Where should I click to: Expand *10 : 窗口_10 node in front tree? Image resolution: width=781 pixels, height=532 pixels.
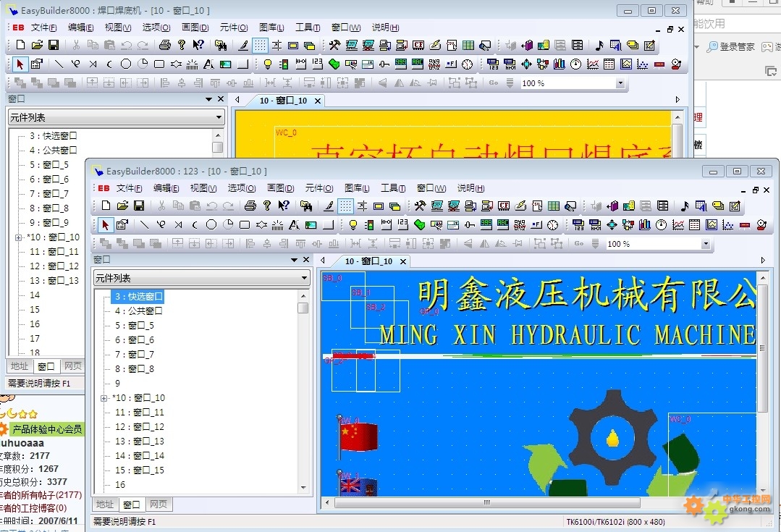[104, 398]
